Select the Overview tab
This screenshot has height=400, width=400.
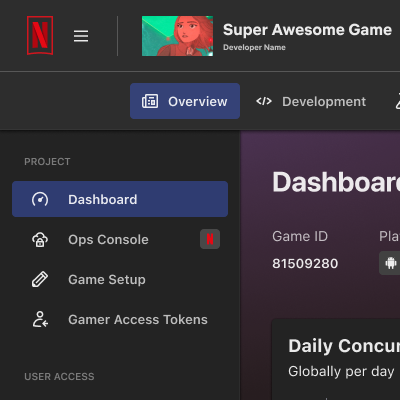(x=185, y=101)
